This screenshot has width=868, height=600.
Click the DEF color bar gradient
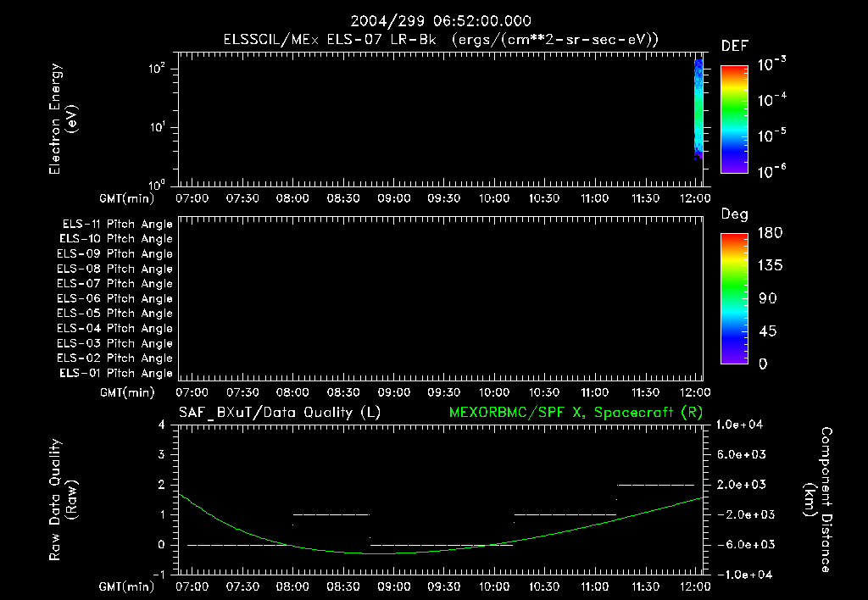(734, 119)
